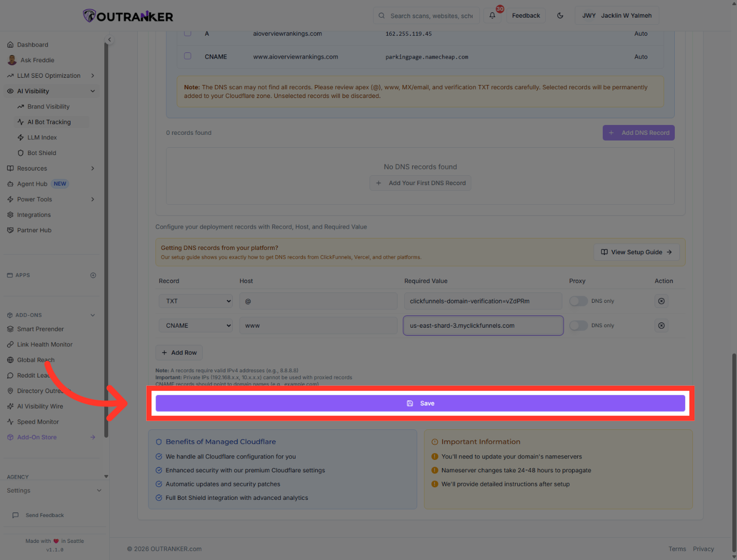Select AI Bot Tracking in the sidebar
Screen dimensions: 737x560
[x=50, y=121]
